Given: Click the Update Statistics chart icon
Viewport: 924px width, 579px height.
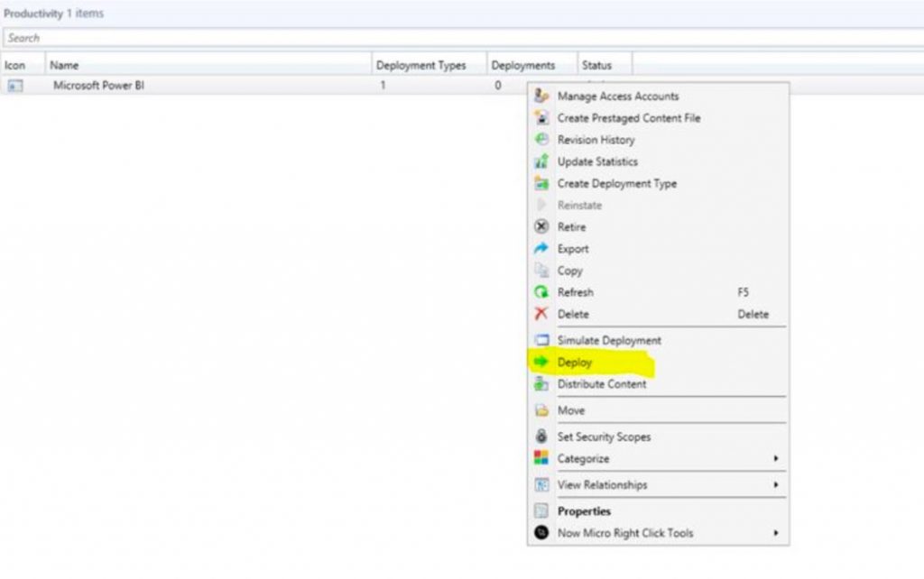Looking at the screenshot, I should click(541, 161).
